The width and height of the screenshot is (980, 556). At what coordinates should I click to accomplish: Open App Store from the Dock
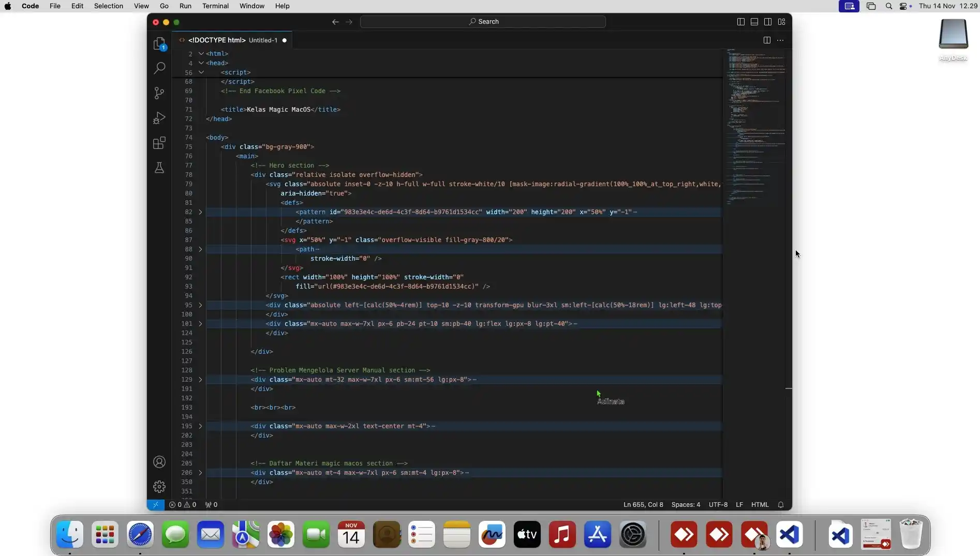point(598,534)
